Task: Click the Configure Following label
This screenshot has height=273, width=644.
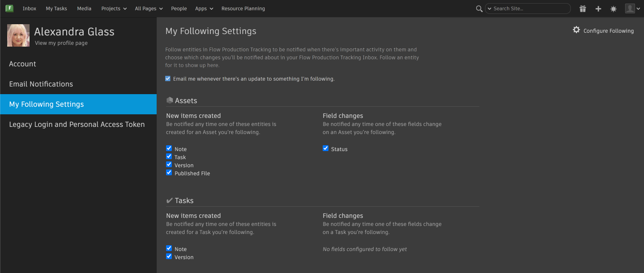Action: [609, 31]
